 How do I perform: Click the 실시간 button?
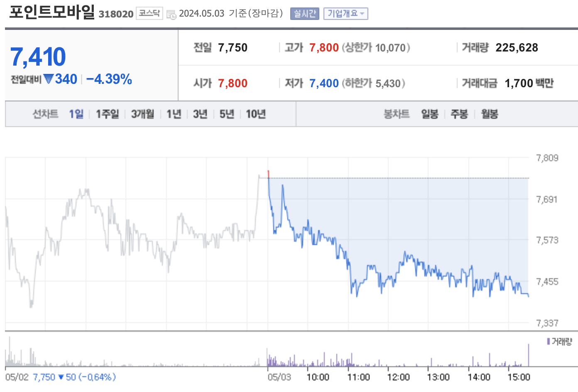tap(305, 14)
